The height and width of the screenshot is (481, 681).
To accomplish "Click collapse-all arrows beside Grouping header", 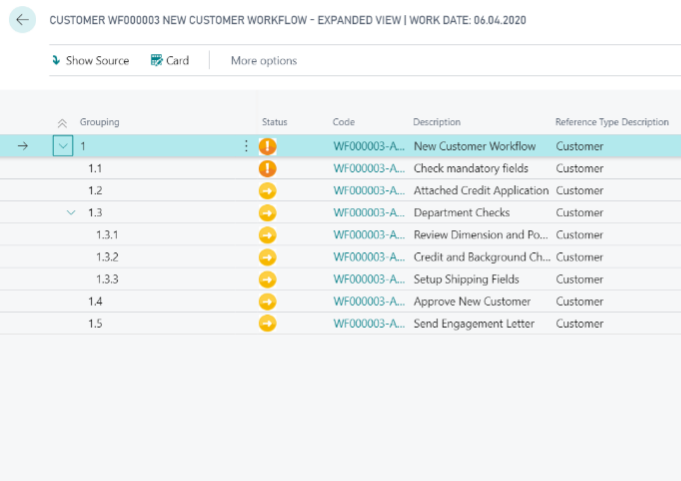I will pyautogui.click(x=63, y=122).
